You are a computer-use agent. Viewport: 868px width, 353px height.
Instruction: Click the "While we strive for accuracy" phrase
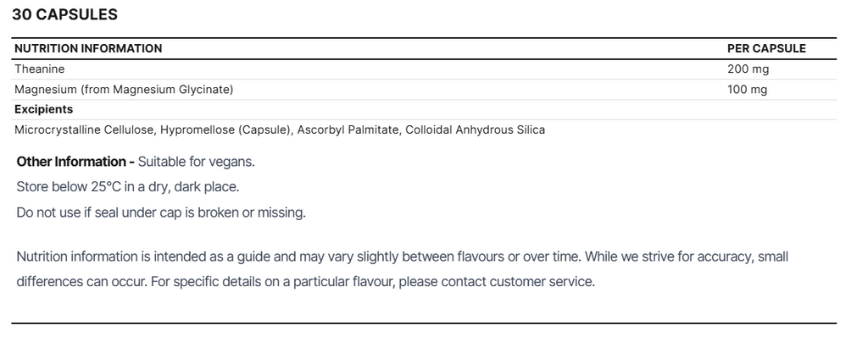654,256
